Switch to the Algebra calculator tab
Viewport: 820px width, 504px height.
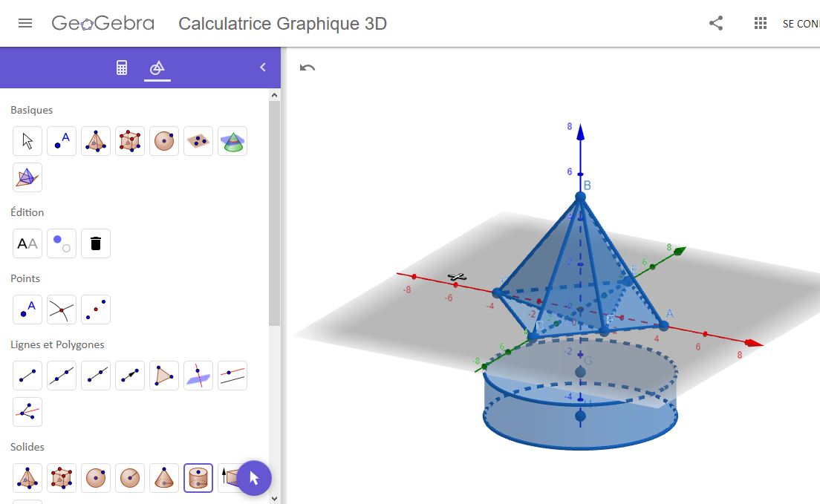[x=122, y=68]
